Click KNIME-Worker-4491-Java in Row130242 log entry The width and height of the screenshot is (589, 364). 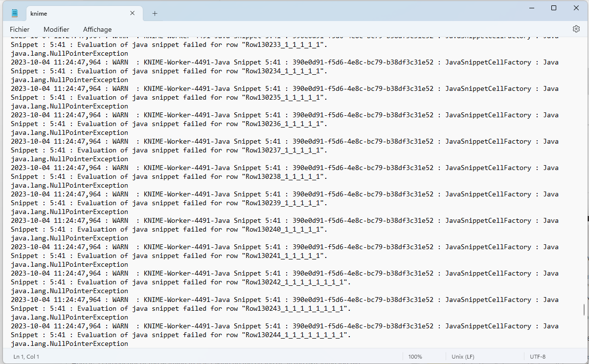pyautogui.click(x=187, y=273)
